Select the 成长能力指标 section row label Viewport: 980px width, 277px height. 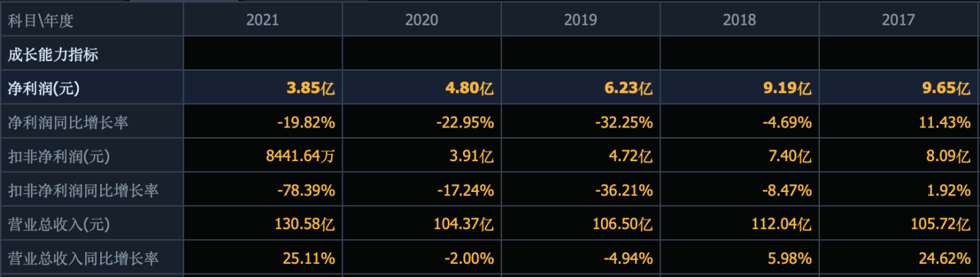pyautogui.click(x=53, y=55)
